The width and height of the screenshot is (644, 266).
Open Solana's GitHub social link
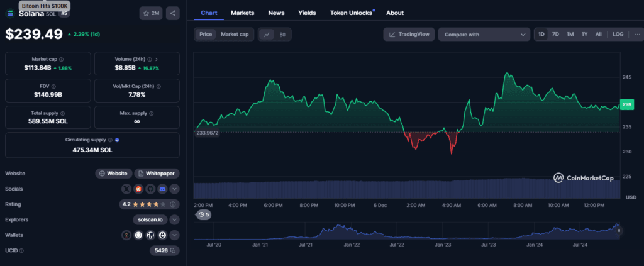click(150, 189)
